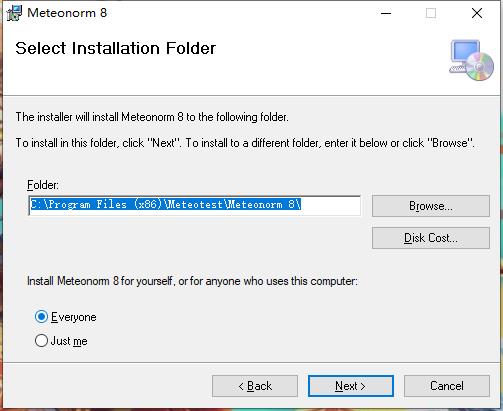Image resolution: width=503 pixels, height=411 pixels.
Task: Click the 'Install Meteonorm 8 for yourself' prompt text
Action: (x=192, y=281)
